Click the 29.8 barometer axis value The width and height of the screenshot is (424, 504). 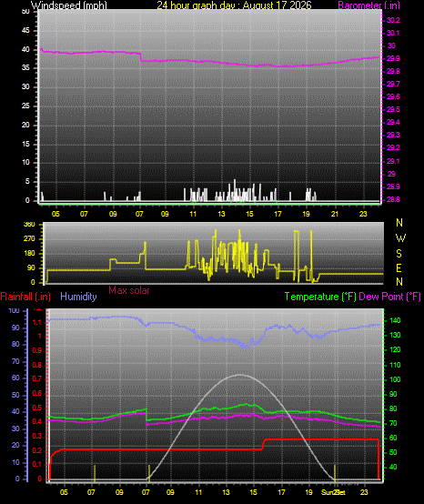pos(393,71)
